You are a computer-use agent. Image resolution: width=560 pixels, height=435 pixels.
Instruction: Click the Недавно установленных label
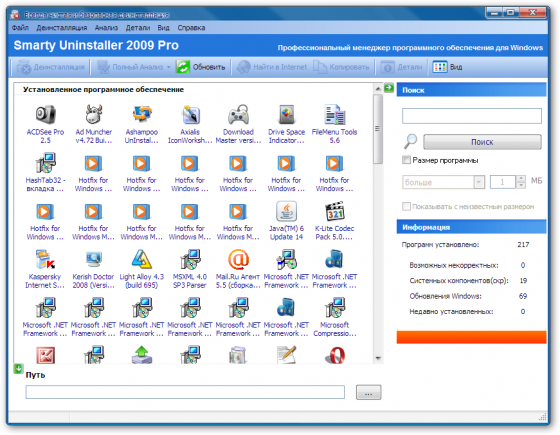tap(451, 311)
